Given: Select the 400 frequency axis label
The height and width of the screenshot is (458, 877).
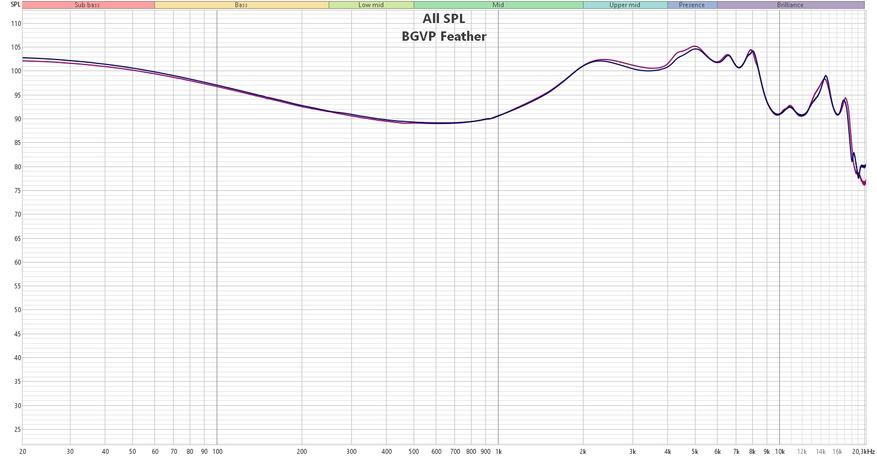Looking at the screenshot, I should (387, 451).
